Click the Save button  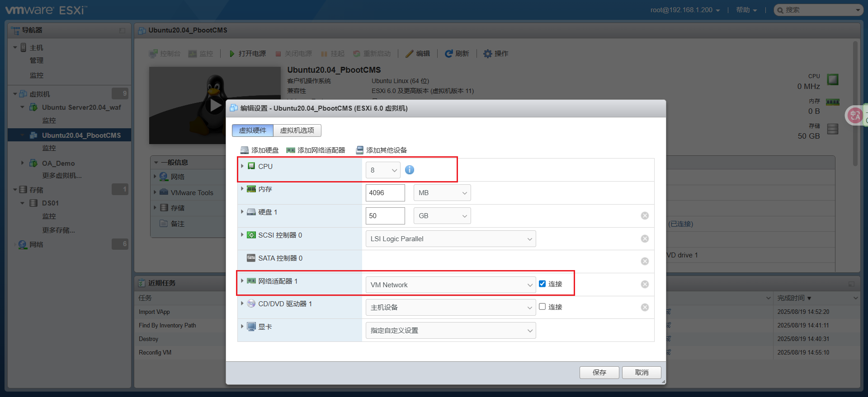599,373
